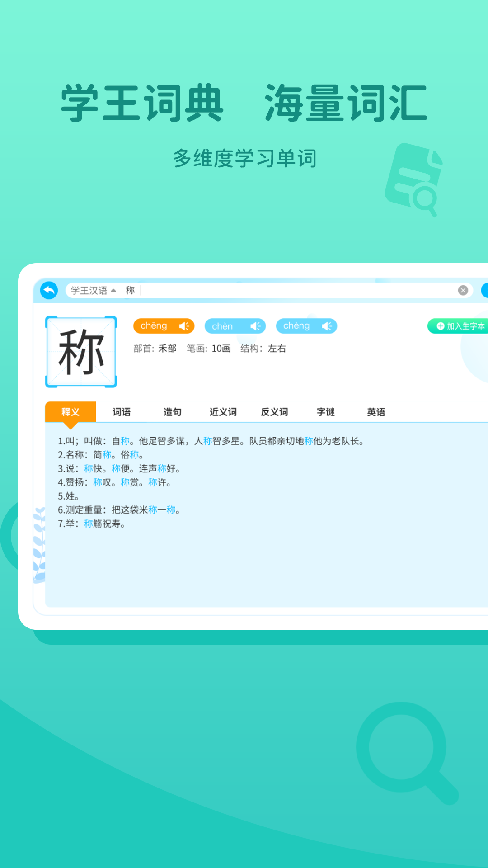This screenshot has height=868, width=488.
Task: Select the 释义 tab
Action: [x=70, y=412]
